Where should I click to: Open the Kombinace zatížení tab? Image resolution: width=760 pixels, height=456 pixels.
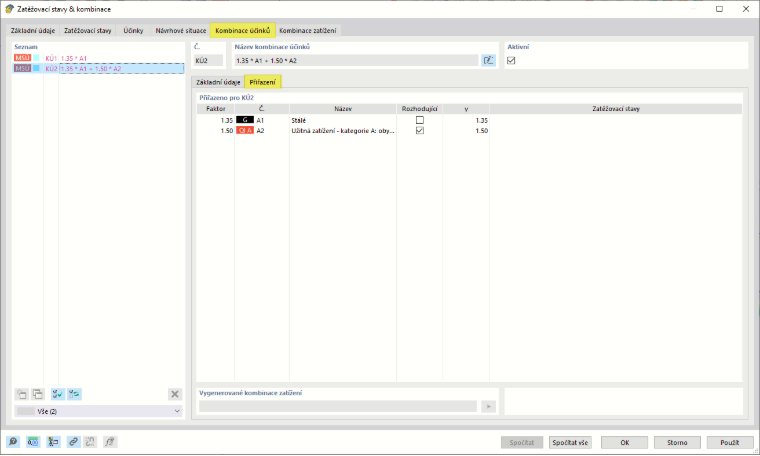click(308, 31)
